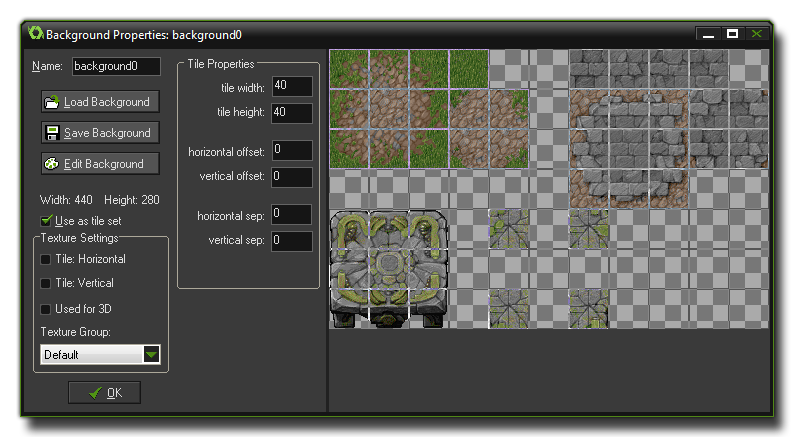Viewport: 794px width, 437px height.
Task: Click the Load Background button
Action: pos(98,102)
